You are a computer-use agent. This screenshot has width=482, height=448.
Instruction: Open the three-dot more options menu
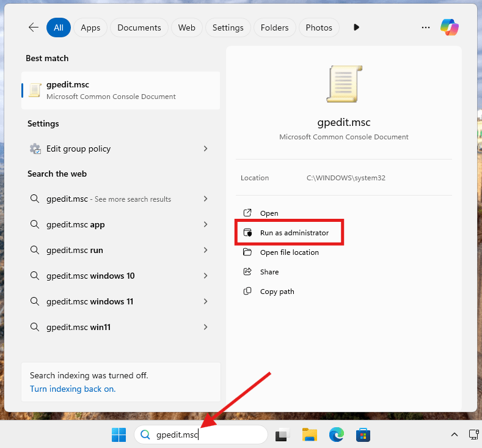tap(426, 28)
